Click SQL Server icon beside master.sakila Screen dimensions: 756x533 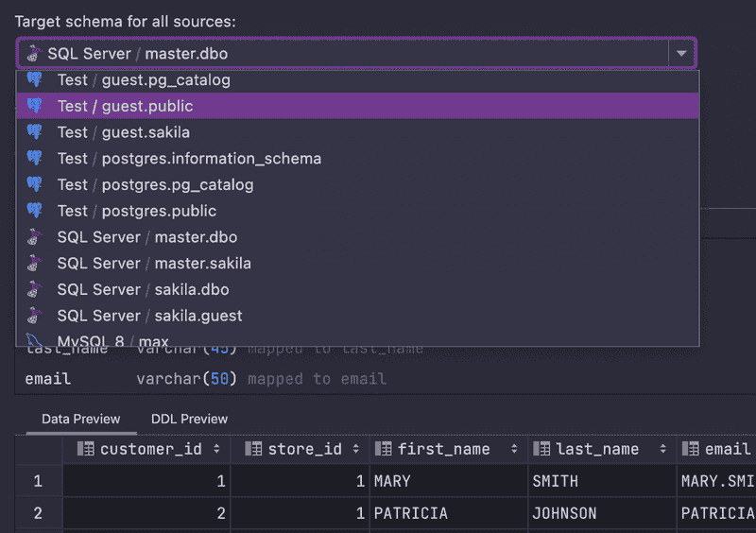(x=34, y=263)
